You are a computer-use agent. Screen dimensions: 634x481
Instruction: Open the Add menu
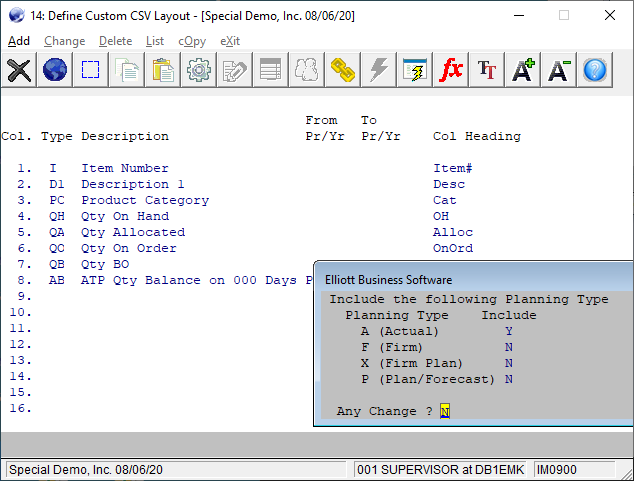tap(19, 41)
